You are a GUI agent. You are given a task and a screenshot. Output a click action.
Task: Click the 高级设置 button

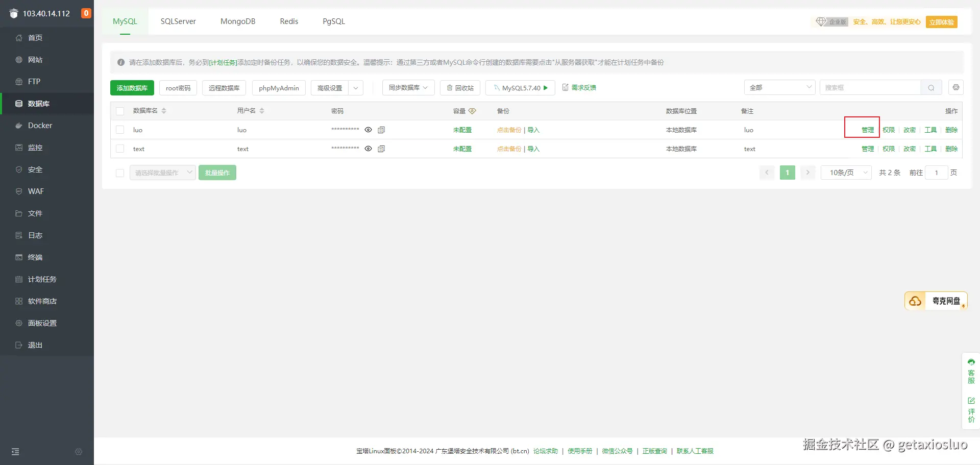[330, 88]
